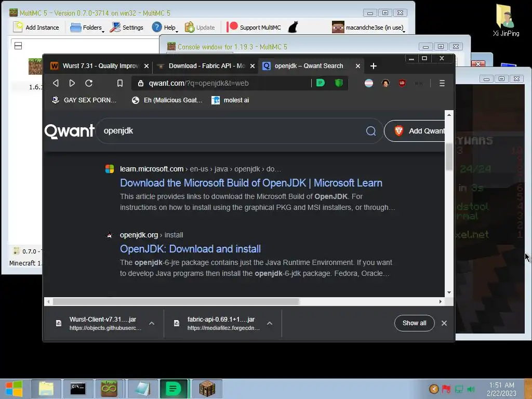Open the profile avatar extension icon
This screenshot has height=399, width=532.
[385, 83]
